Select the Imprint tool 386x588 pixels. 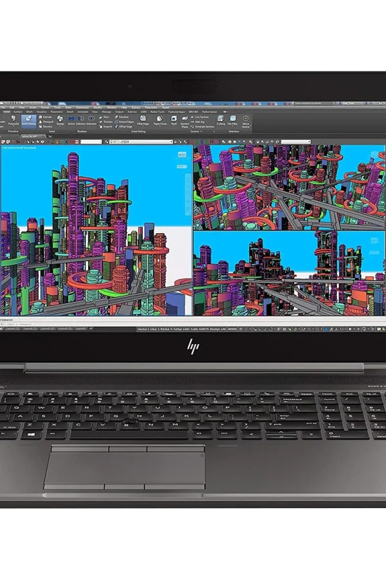pos(106,126)
